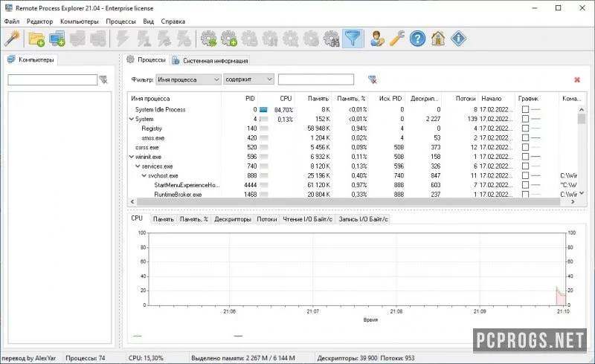Switch graph to Потоки tab

(267, 219)
